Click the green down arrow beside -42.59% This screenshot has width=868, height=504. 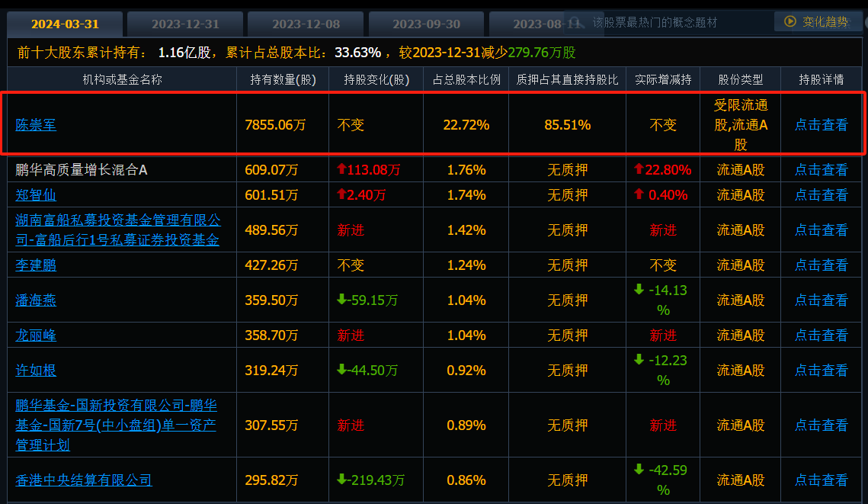(639, 469)
